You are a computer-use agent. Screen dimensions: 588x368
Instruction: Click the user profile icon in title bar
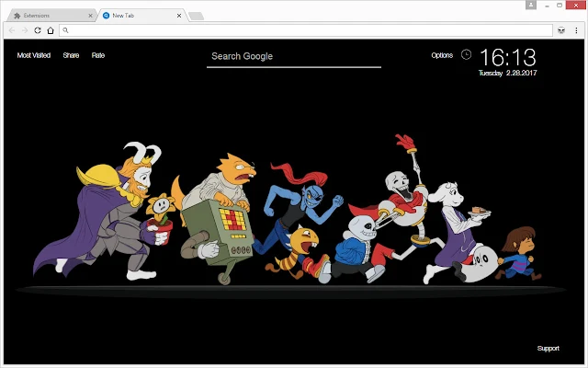[x=531, y=5]
